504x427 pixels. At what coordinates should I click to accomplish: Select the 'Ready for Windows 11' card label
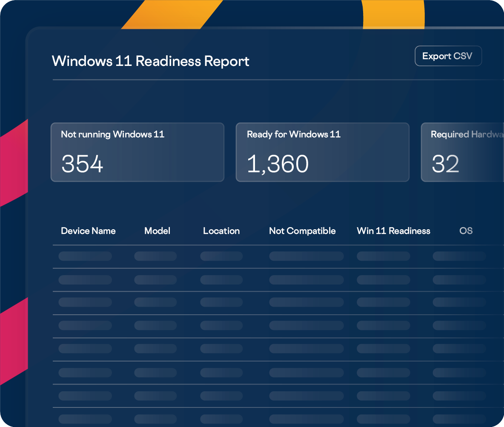[x=293, y=134]
